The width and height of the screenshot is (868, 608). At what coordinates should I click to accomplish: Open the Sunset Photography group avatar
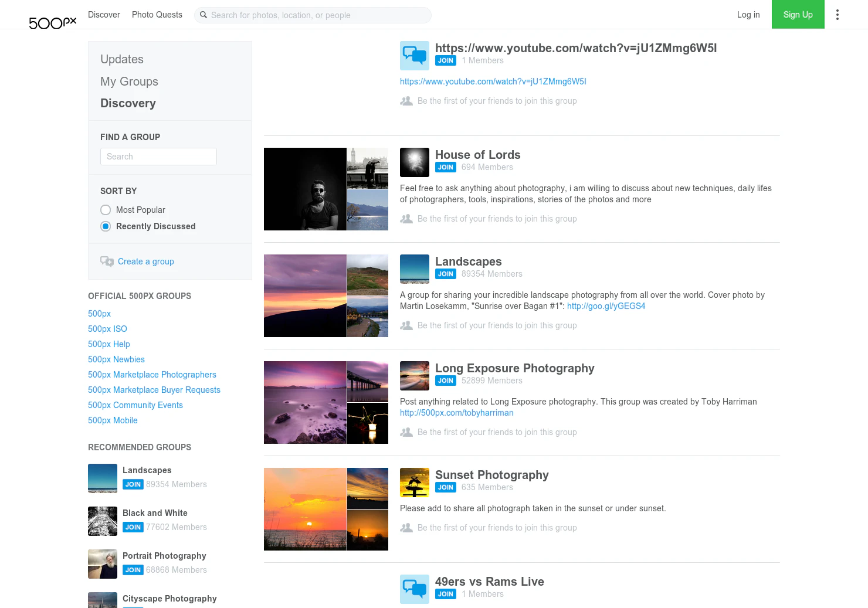click(415, 483)
